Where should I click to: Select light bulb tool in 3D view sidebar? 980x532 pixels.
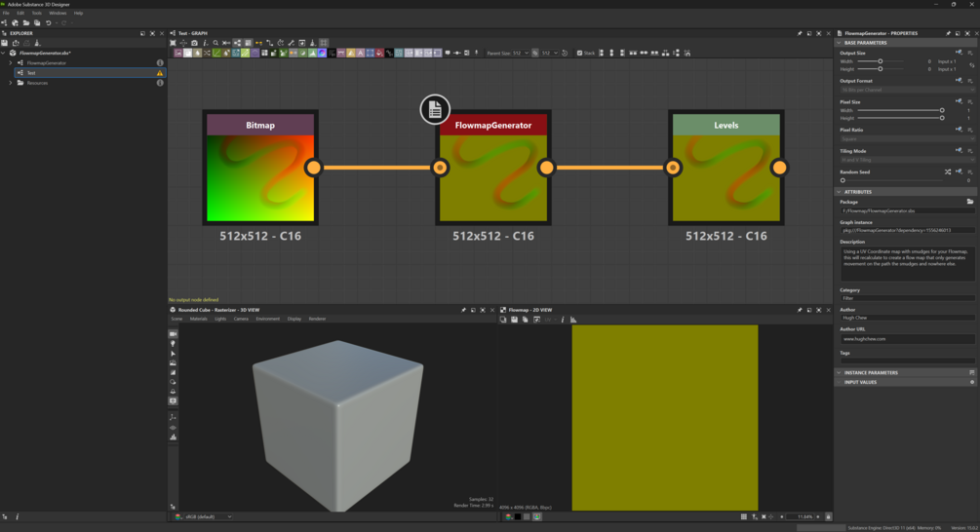point(174,343)
